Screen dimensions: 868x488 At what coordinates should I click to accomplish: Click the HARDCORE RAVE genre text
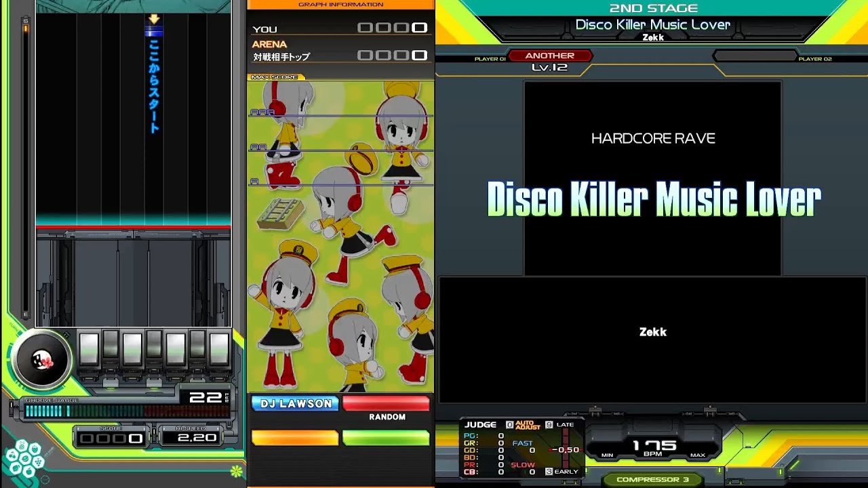point(653,138)
